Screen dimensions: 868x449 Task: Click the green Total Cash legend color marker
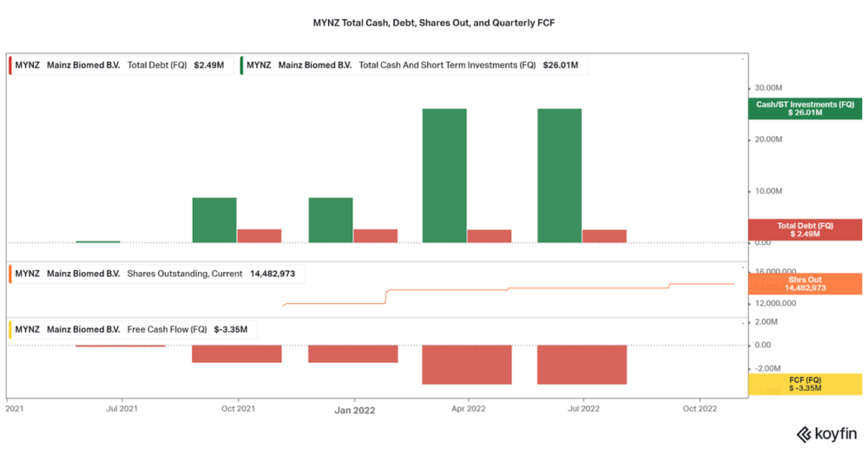click(x=242, y=65)
